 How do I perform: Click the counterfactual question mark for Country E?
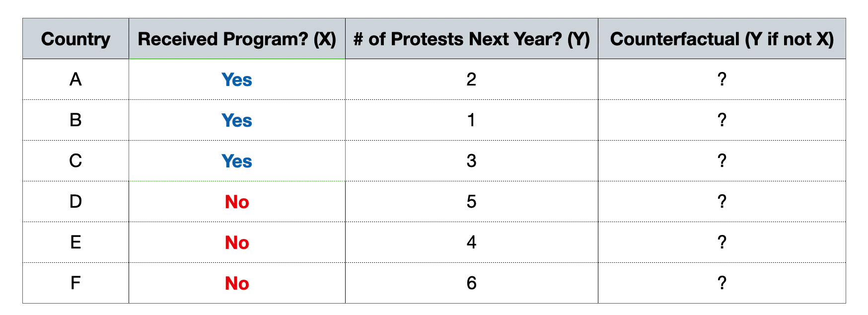point(722,242)
